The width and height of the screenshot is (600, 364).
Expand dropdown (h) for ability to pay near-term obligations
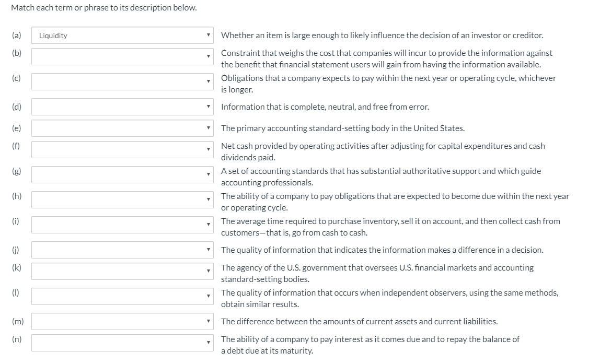coord(122,199)
